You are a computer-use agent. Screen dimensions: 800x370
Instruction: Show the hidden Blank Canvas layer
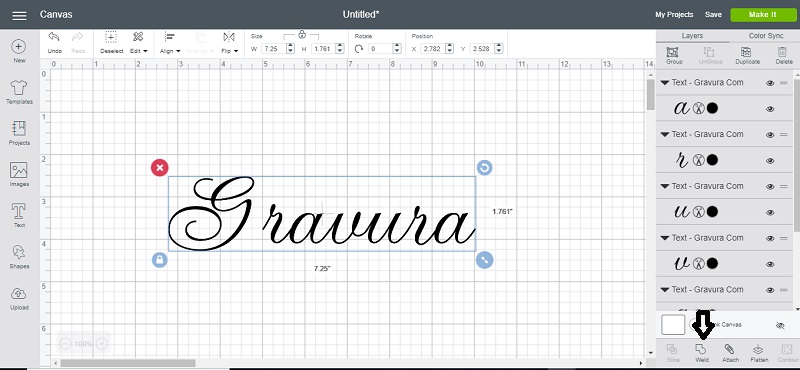tap(780, 326)
